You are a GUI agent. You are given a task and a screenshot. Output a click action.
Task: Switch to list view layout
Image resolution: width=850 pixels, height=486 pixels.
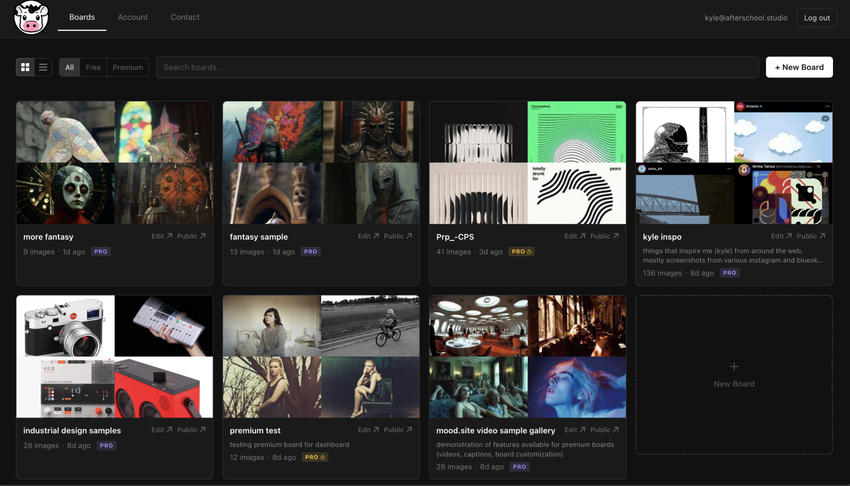(x=43, y=67)
